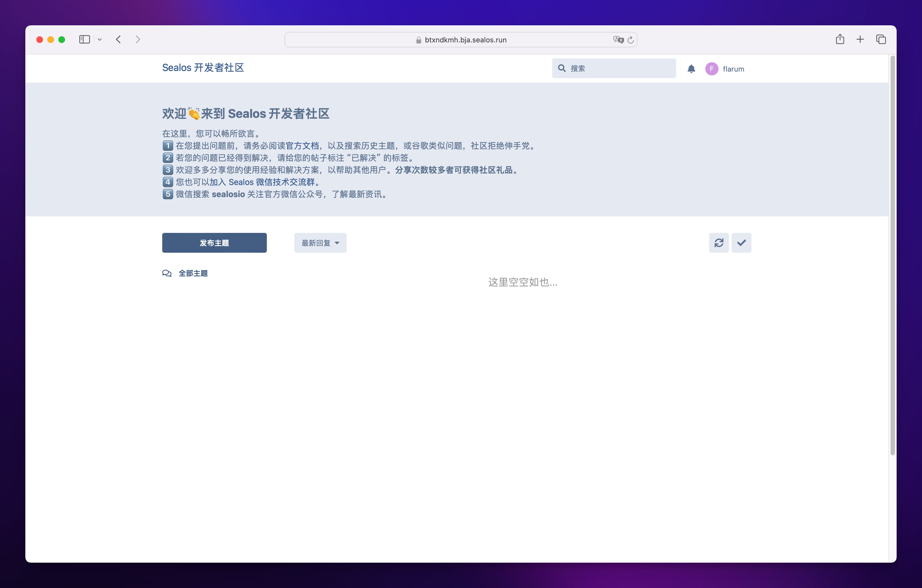Mark all as read checkmark
Image resolution: width=922 pixels, height=588 pixels.
pyautogui.click(x=741, y=243)
